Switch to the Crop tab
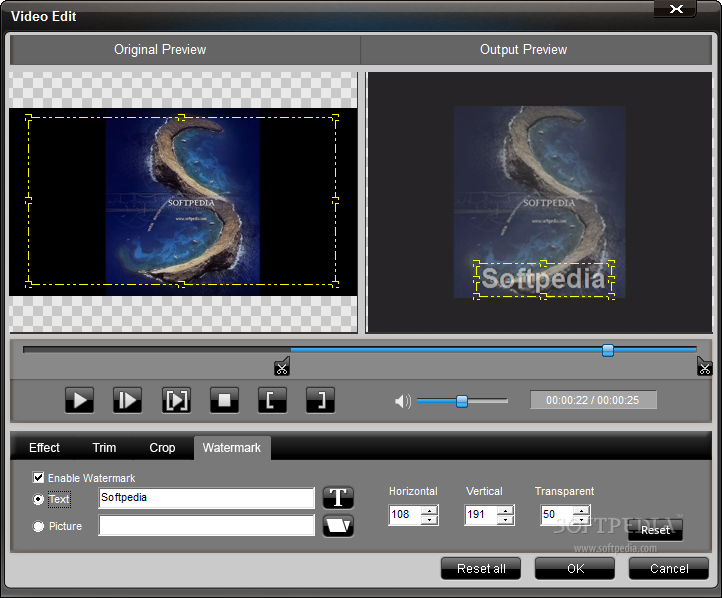Image resolution: width=722 pixels, height=598 pixels. tap(162, 447)
